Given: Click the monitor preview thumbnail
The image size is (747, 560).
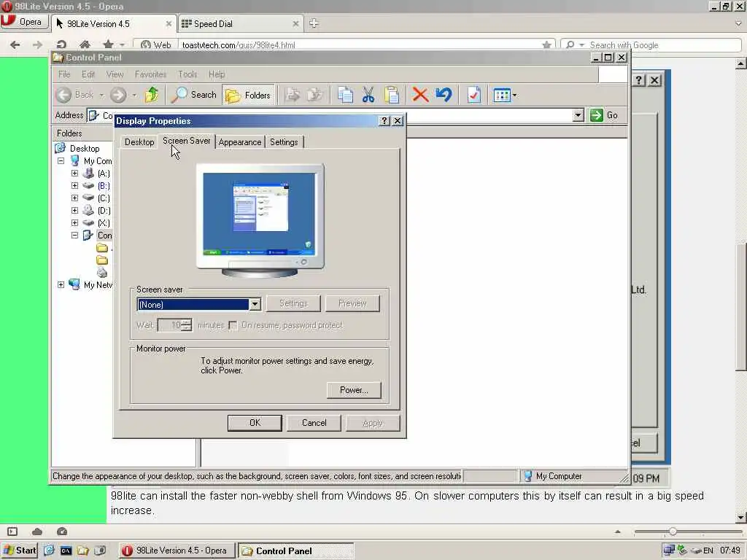Looking at the screenshot, I should tap(260, 220).
